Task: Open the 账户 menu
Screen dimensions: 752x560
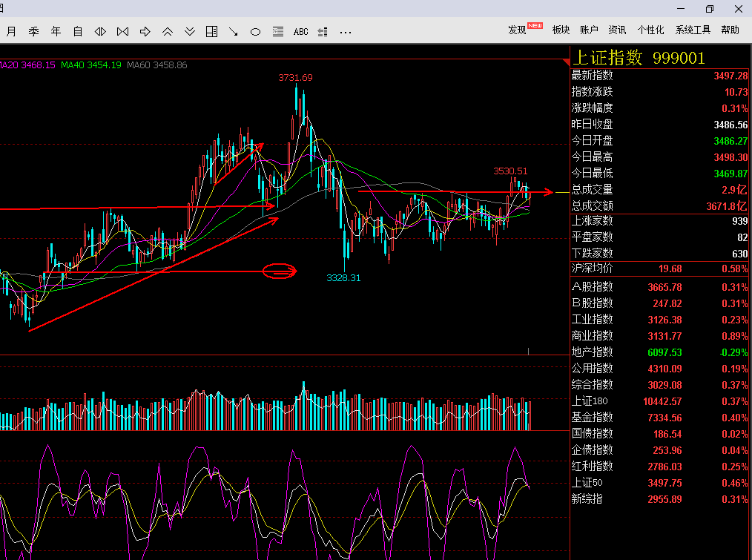Action: point(589,30)
